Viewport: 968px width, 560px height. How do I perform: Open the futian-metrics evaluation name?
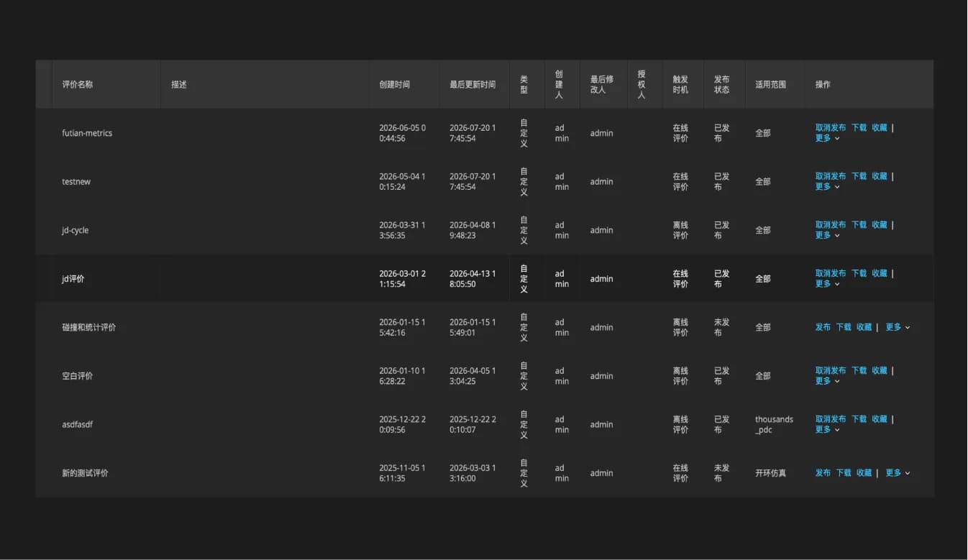point(87,133)
